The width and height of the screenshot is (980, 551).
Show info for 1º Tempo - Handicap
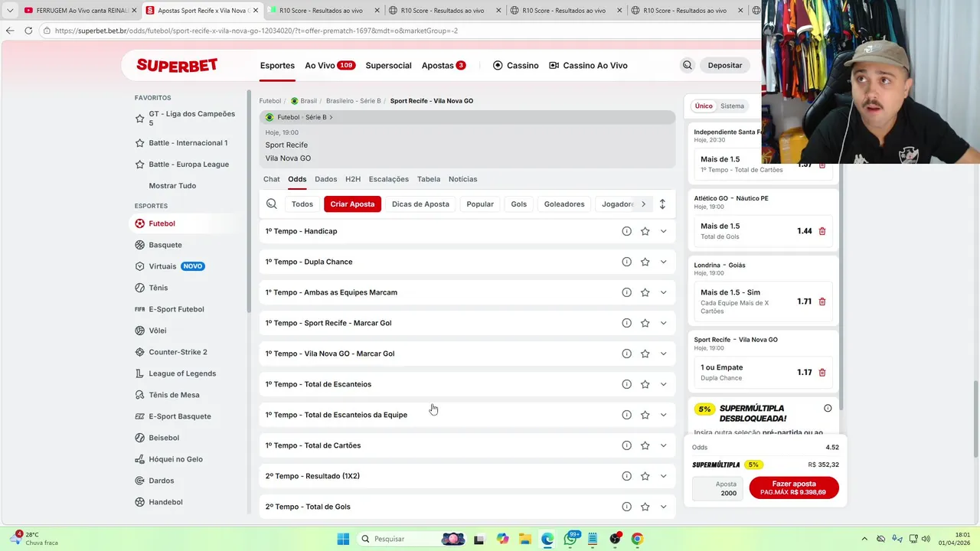[x=626, y=231]
